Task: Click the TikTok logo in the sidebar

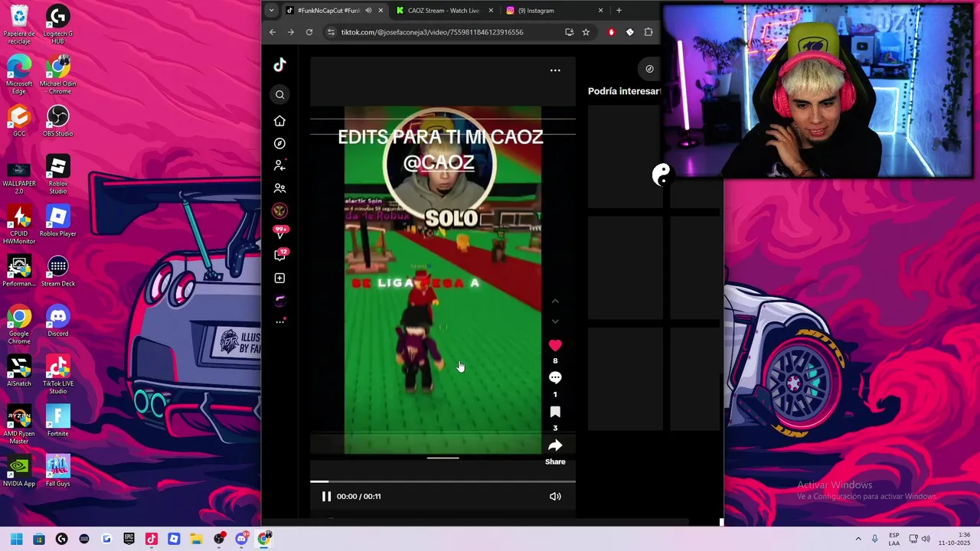Action: point(279,65)
